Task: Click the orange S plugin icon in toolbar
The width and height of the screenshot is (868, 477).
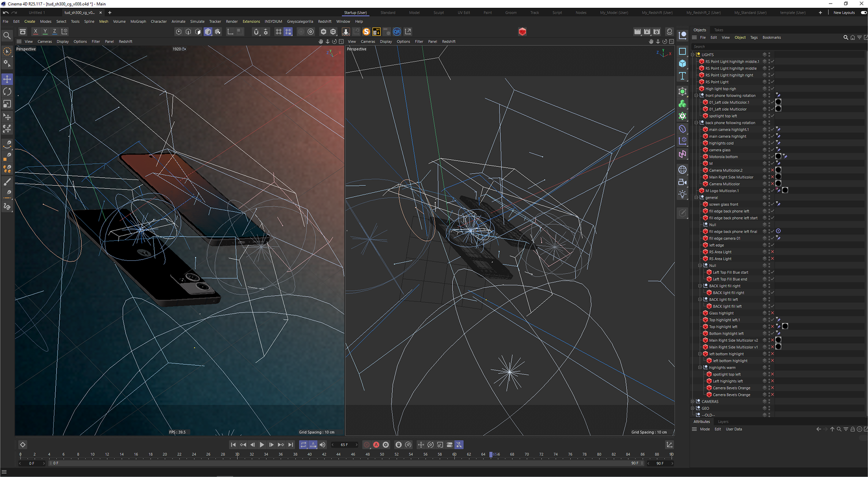Action: (367, 32)
